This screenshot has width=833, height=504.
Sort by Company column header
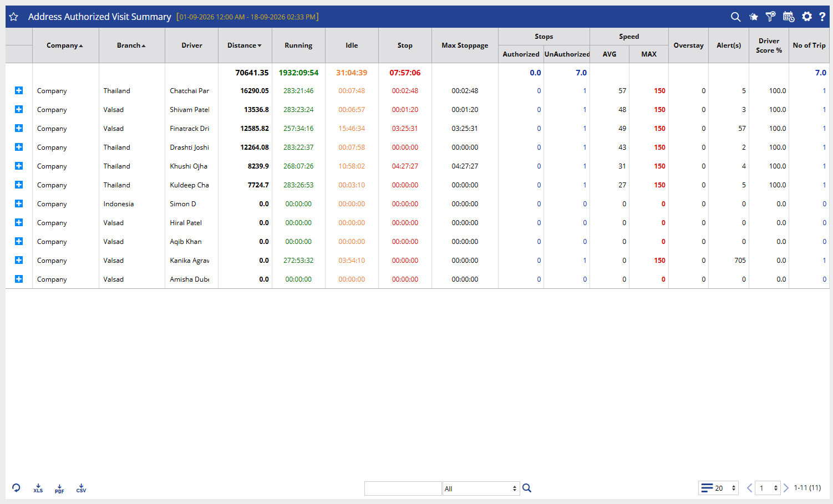[65, 45]
